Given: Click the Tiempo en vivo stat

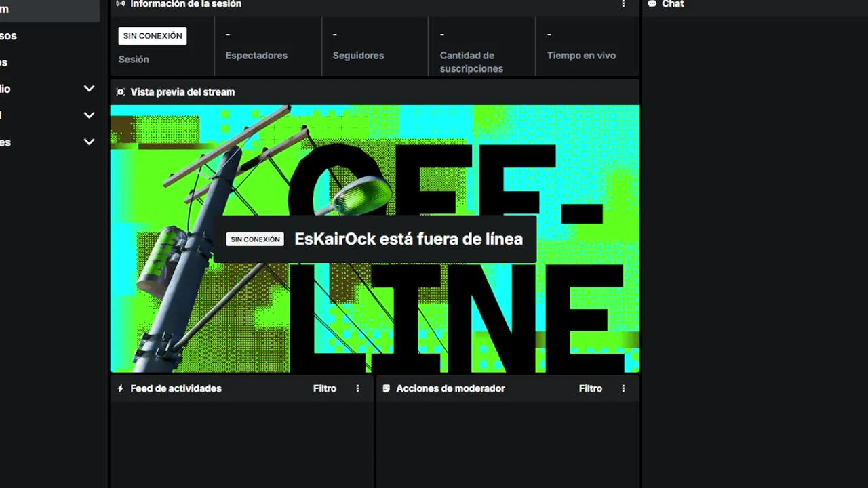Looking at the screenshot, I should 581,56.
